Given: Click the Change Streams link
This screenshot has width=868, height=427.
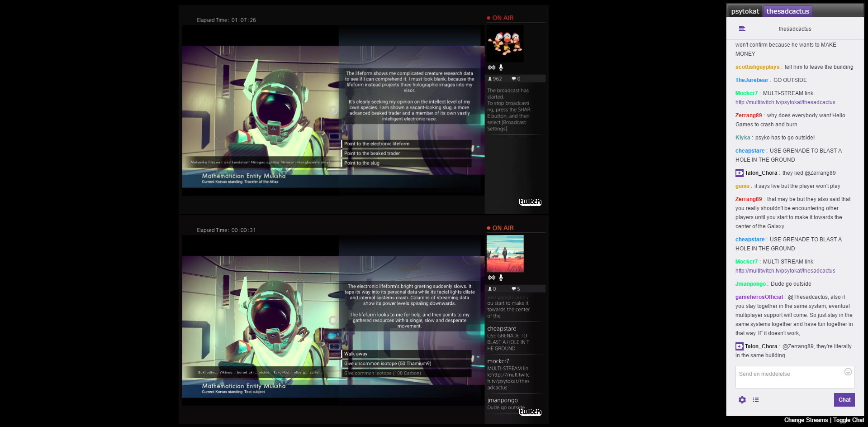Looking at the screenshot, I should pyautogui.click(x=806, y=420).
